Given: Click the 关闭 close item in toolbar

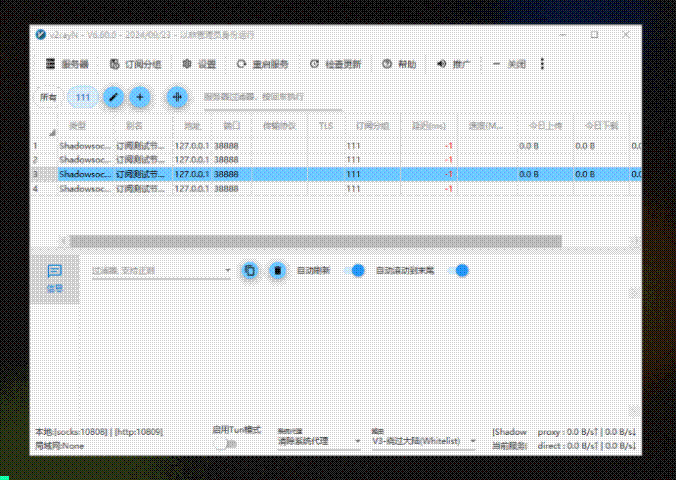Looking at the screenshot, I should pyautogui.click(x=509, y=64).
